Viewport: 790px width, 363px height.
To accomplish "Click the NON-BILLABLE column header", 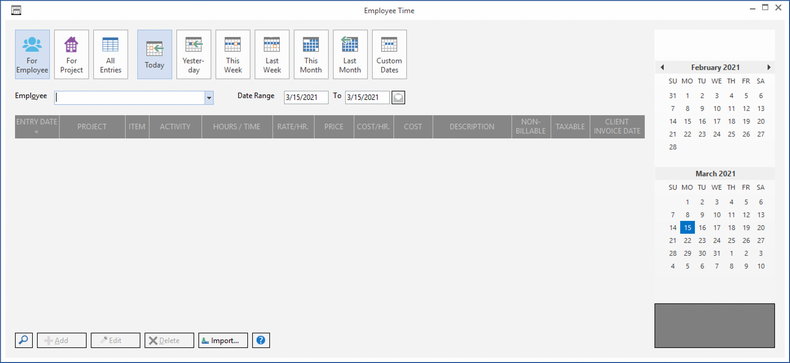I will (x=532, y=127).
